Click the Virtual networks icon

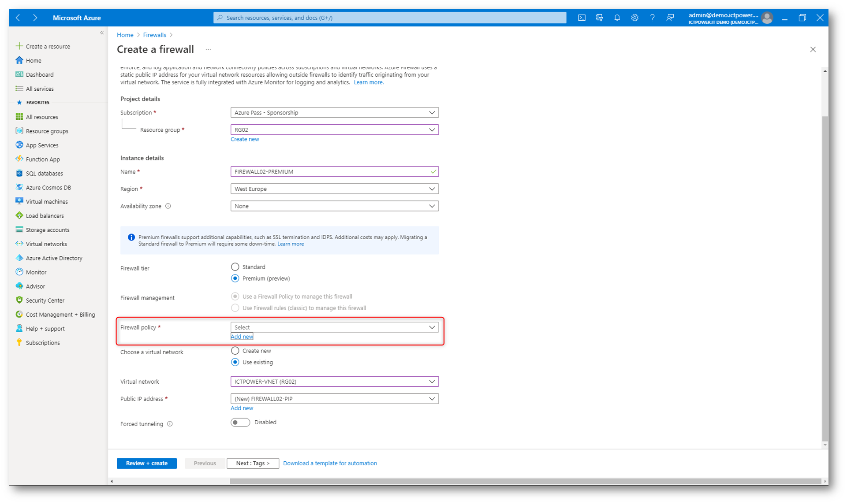pos(19,244)
